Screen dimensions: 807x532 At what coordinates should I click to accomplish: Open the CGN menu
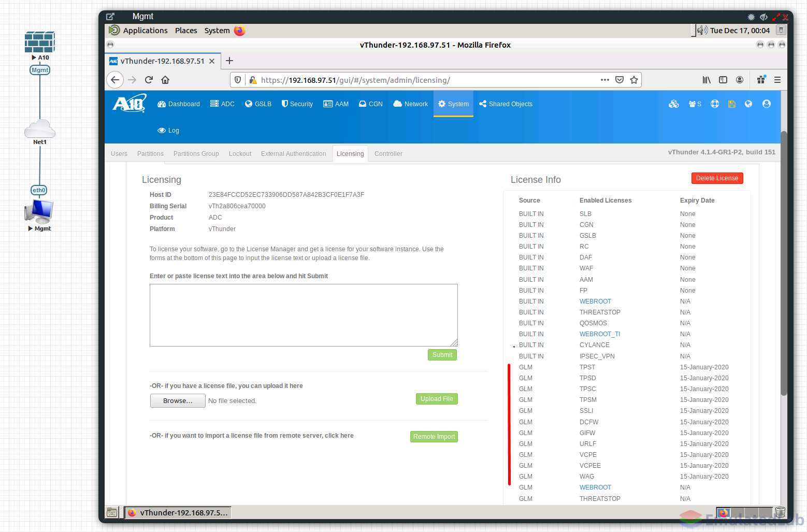coord(371,104)
